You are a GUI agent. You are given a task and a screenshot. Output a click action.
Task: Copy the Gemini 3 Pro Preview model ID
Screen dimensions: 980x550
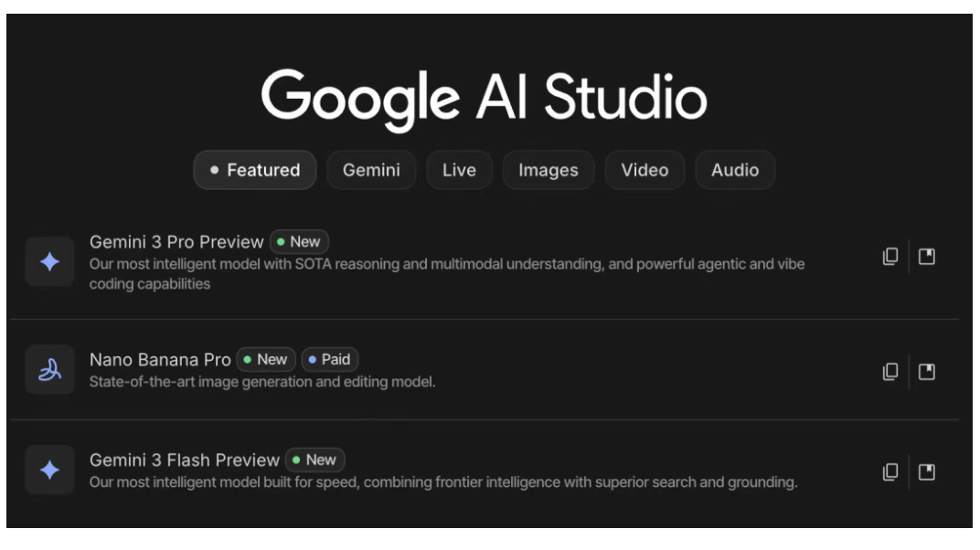point(889,257)
